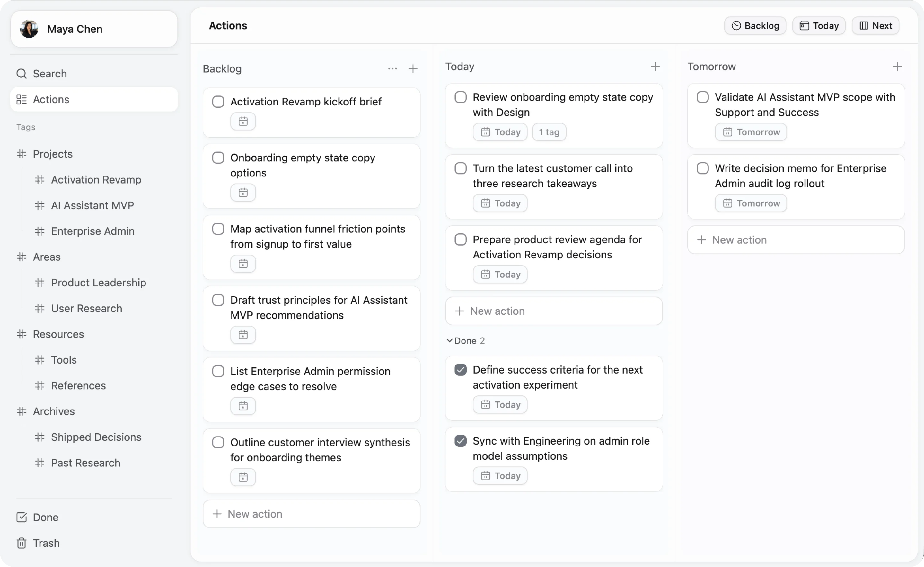
Task: Click the 1 tag chip on Review onboarding card
Action: (549, 132)
